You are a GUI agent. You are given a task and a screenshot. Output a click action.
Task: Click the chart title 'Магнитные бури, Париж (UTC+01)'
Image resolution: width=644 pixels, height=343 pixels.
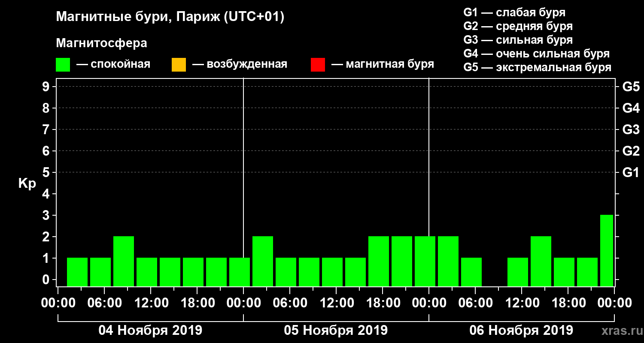click(x=170, y=18)
